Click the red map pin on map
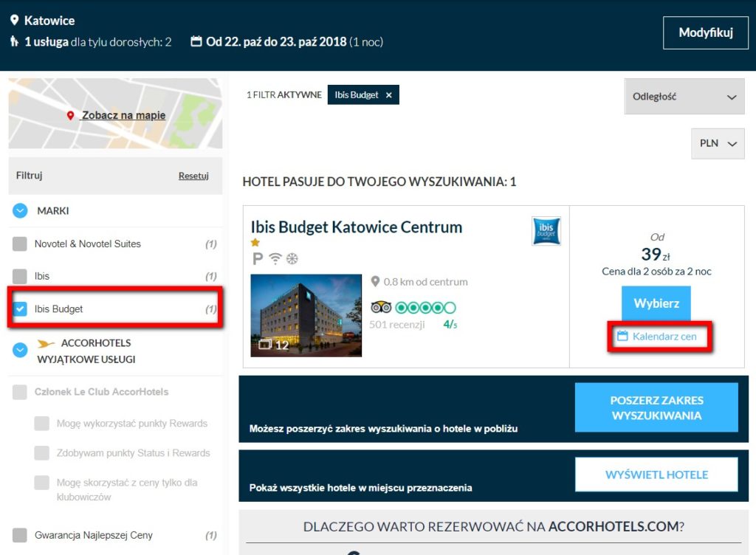This screenshot has width=756, height=555. click(x=70, y=116)
